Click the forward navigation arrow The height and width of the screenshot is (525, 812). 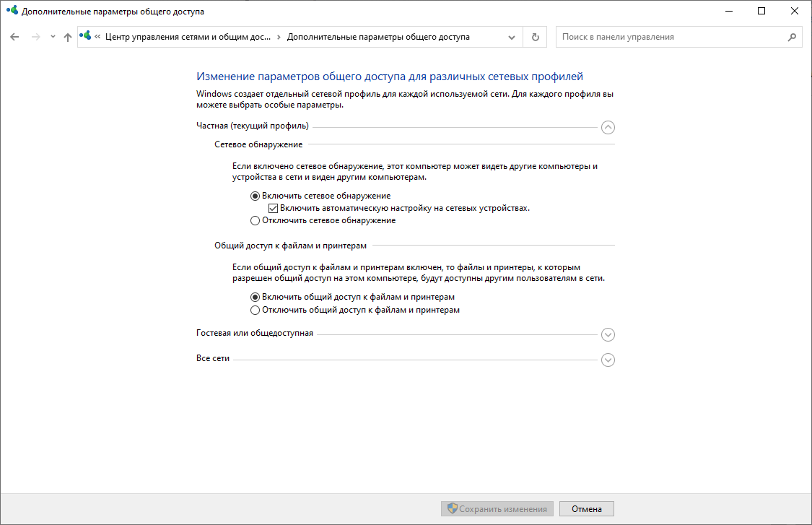(36, 37)
